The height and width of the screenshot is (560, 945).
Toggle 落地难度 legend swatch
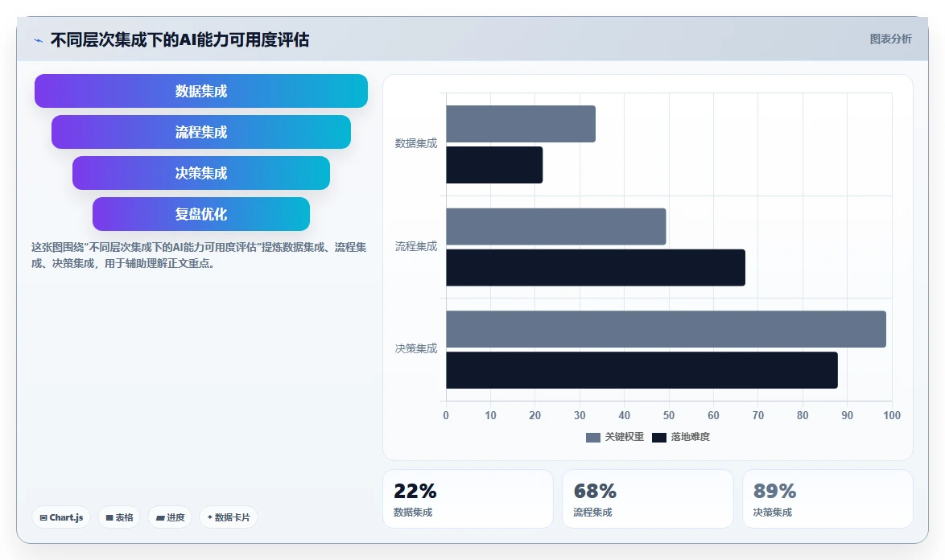click(x=659, y=437)
